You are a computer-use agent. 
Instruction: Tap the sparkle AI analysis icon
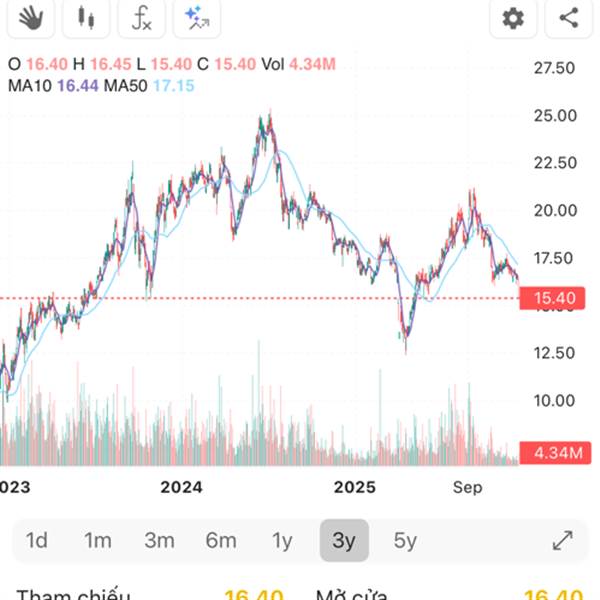click(x=196, y=17)
